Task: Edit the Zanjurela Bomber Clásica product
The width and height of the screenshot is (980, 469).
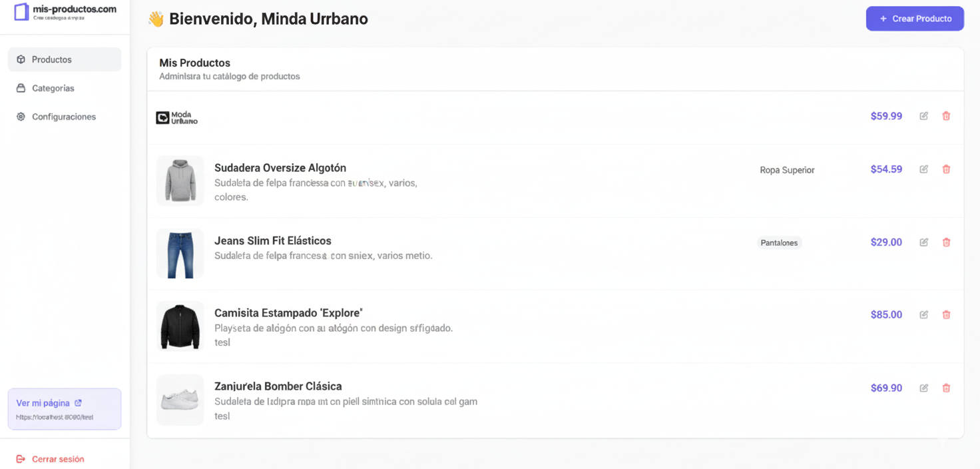Action: [923, 388]
